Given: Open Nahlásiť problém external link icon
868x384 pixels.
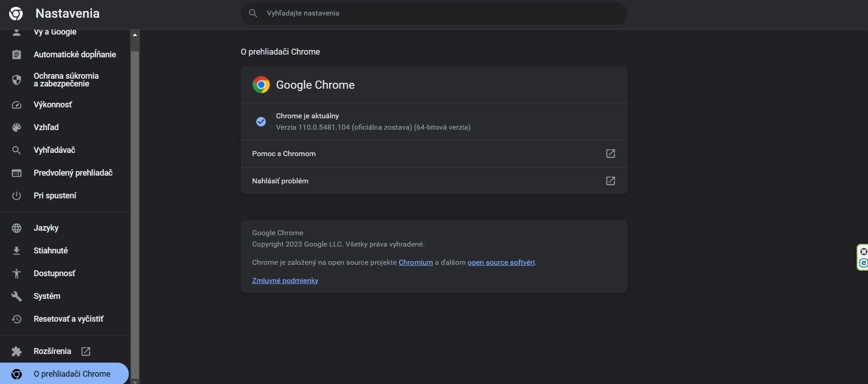Looking at the screenshot, I should tap(610, 181).
